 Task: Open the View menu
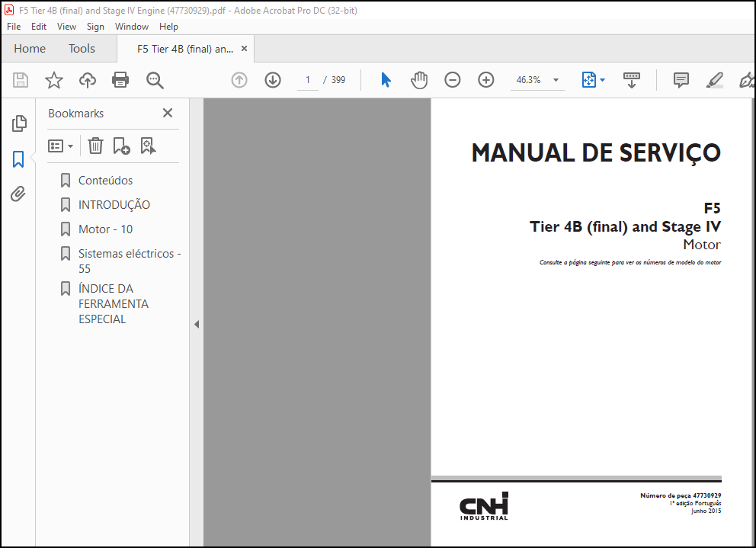point(66,27)
